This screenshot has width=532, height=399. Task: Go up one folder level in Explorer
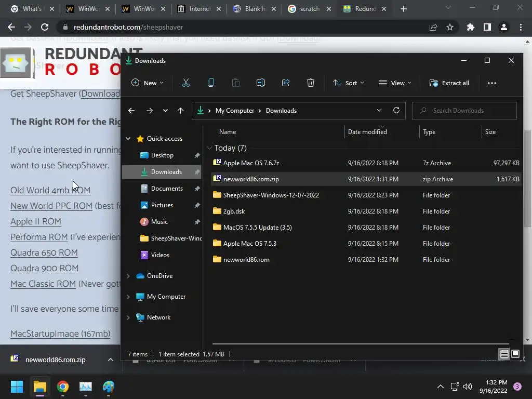click(x=180, y=111)
